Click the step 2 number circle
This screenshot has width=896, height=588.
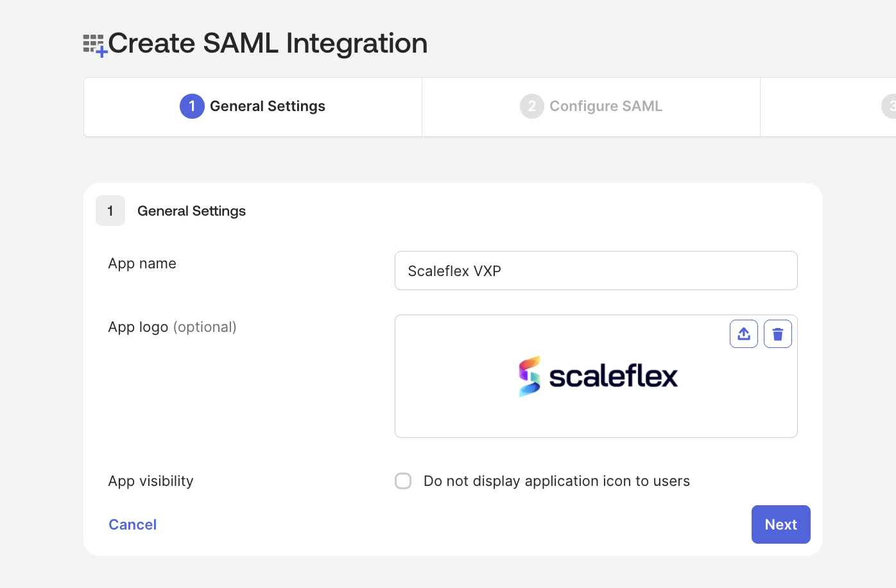(x=531, y=107)
